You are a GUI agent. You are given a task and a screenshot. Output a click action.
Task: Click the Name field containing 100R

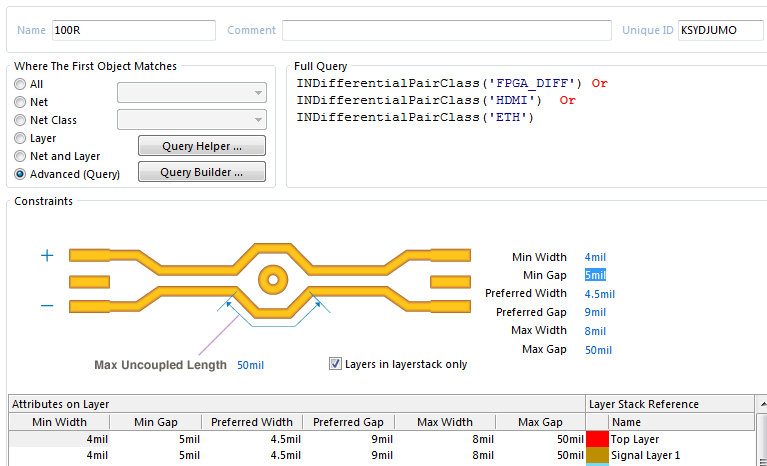click(132, 30)
